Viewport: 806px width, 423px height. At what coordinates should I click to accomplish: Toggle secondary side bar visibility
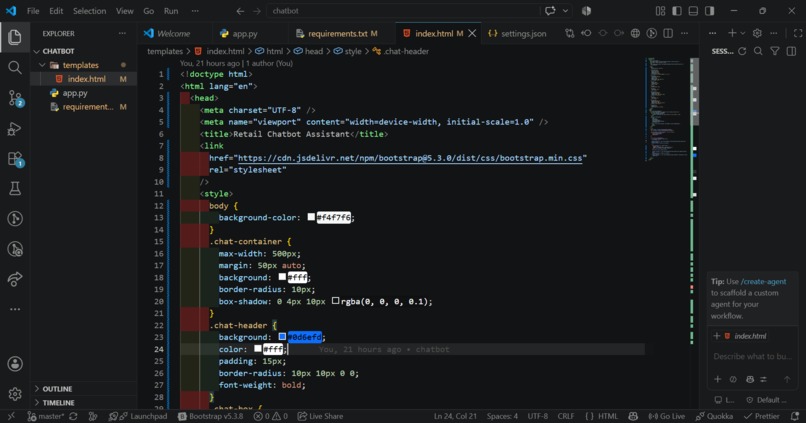click(710, 11)
